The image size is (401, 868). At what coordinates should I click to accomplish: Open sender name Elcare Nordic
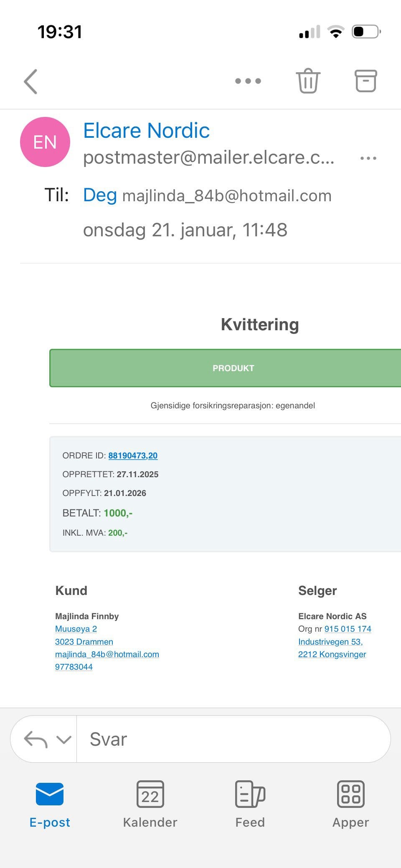146,131
